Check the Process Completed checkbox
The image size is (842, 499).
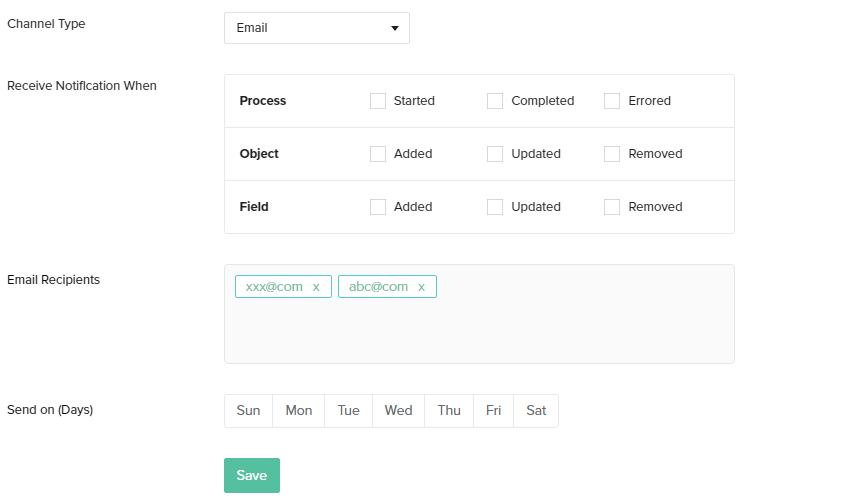(x=495, y=101)
